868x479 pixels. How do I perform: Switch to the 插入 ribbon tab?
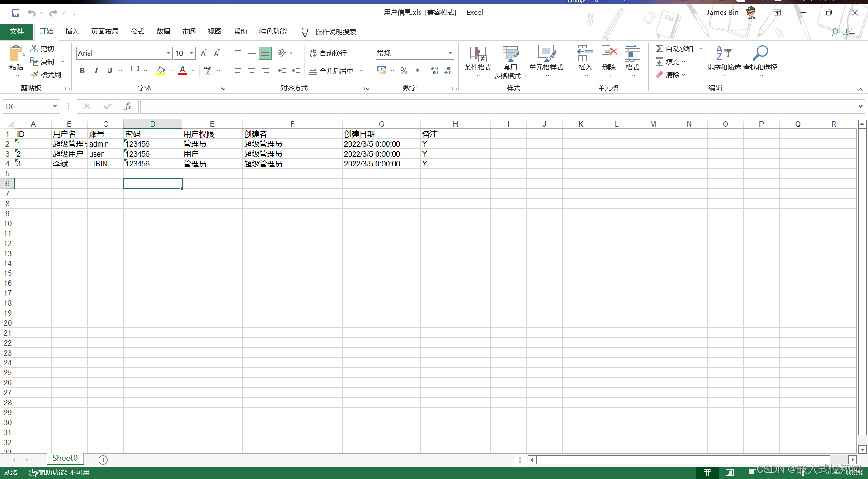(x=72, y=32)
